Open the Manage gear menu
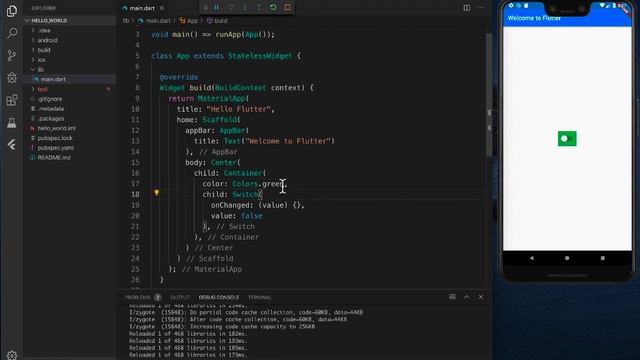 pos(12,355)
